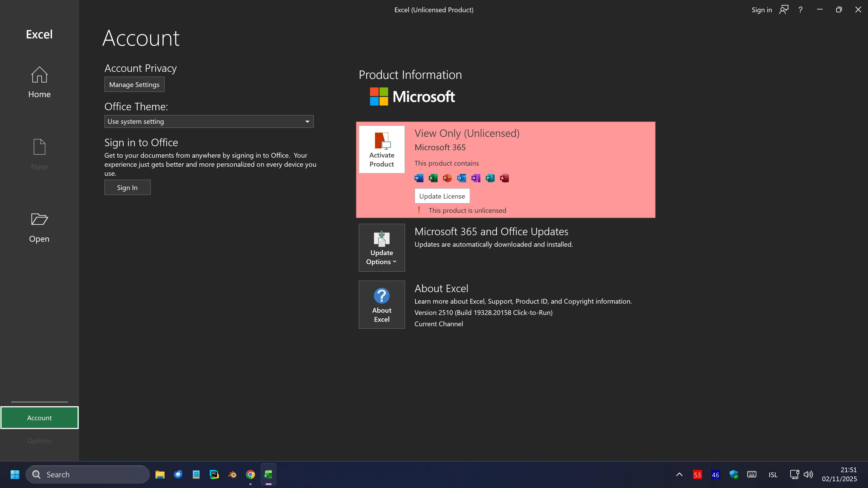The height and width of the screenshot is (488, 868).
Task: Click Sign in link in the title bar
Action: pyautogui.click(x=762, y=10)
